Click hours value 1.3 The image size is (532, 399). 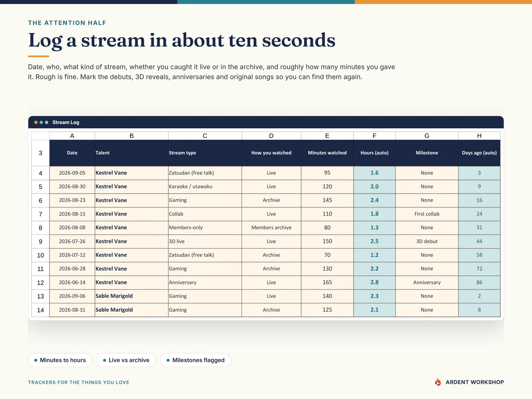point(374,227)
